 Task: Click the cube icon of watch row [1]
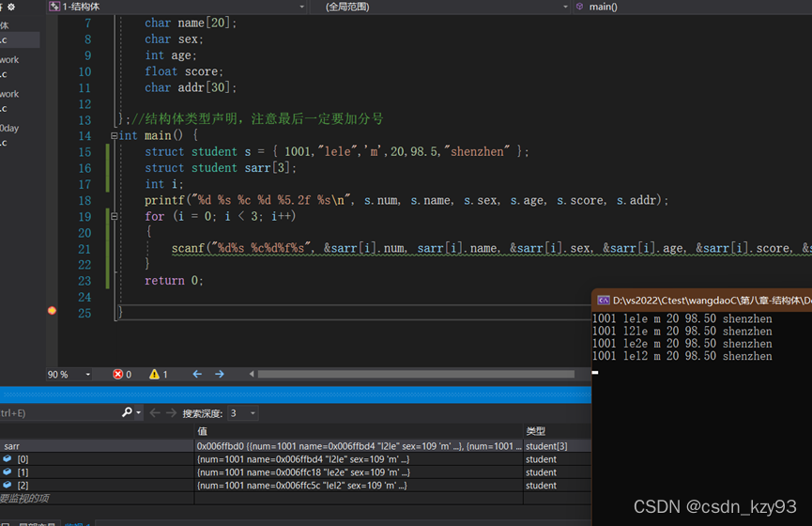coord(8,472)
